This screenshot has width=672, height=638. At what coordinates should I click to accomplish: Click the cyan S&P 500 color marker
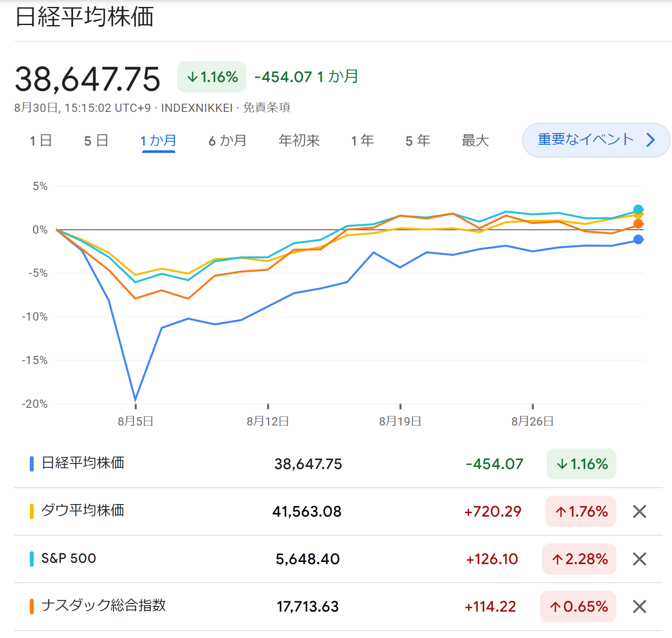(x=32, y=559)
